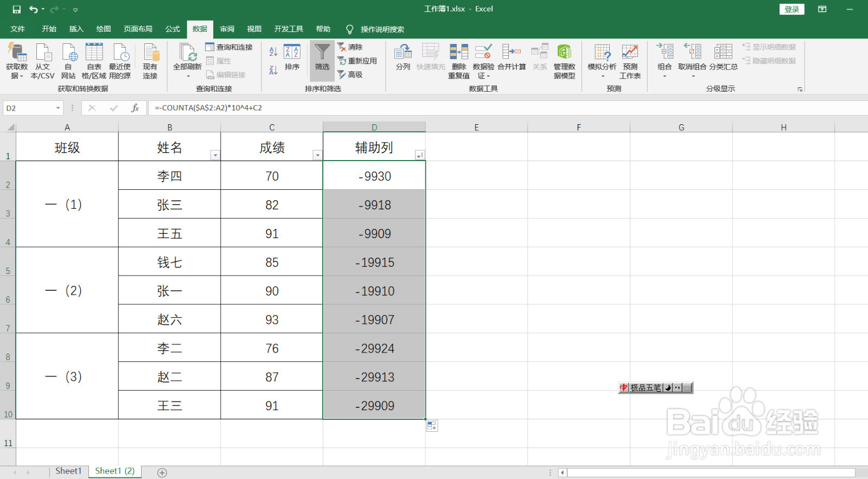This screenshot has width=868, height=479.
Task: Open 最近使用的源 icon
Action: (120, 61)
